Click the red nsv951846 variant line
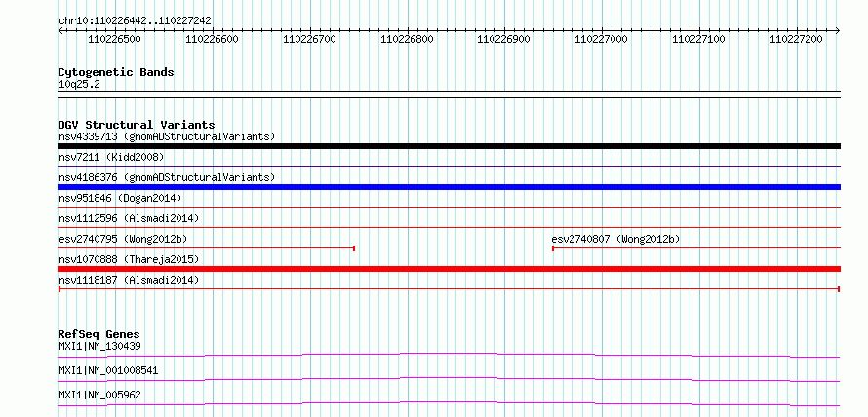Viewport: 868px width, 417px height. tap(449, 207)
